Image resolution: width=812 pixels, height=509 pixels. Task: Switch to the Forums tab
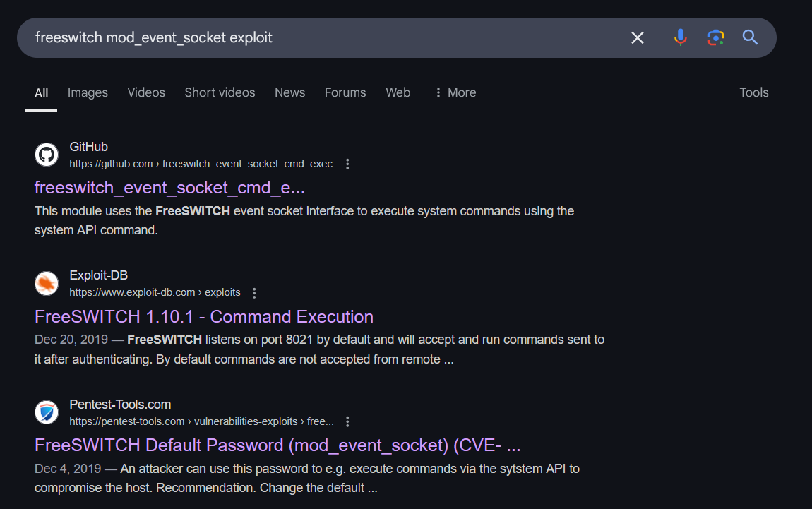click(x=345, y=92)
